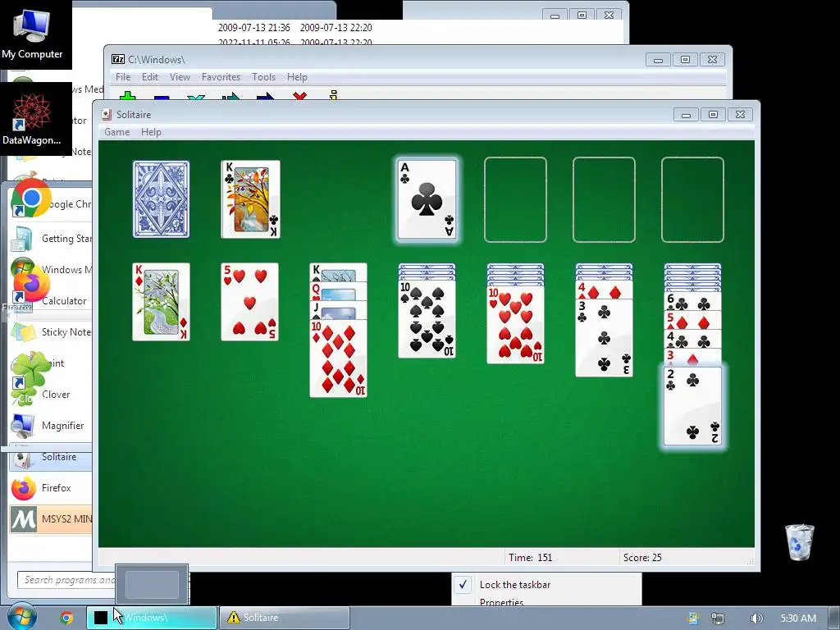
Task: Click the Ace of clubs foundation pile
Action: click(x=427, y=199)
